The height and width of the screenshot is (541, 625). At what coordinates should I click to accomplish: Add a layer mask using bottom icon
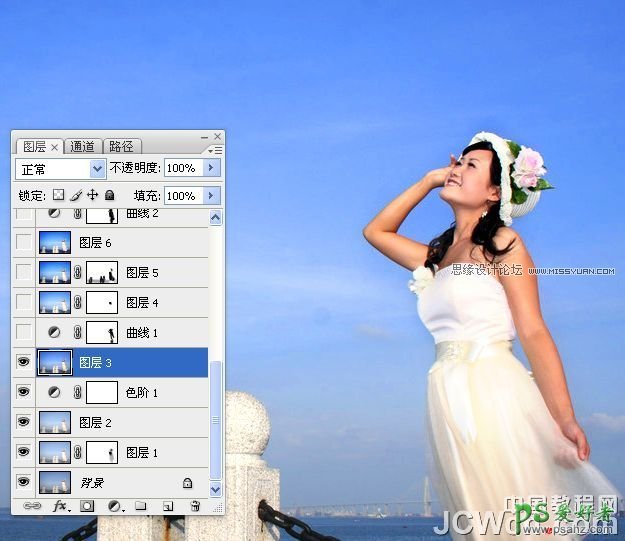[x=87, y=506]
